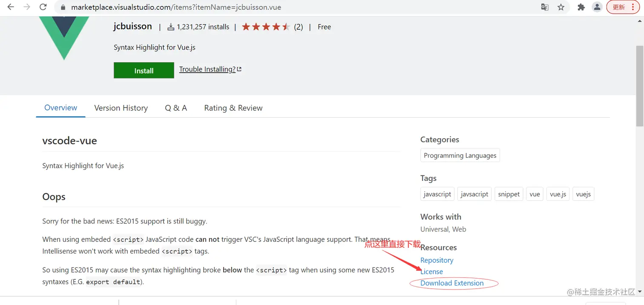Bookmark this page with star icon
Image resolution: width=644 pixels, height=305 pixels.
561,7
